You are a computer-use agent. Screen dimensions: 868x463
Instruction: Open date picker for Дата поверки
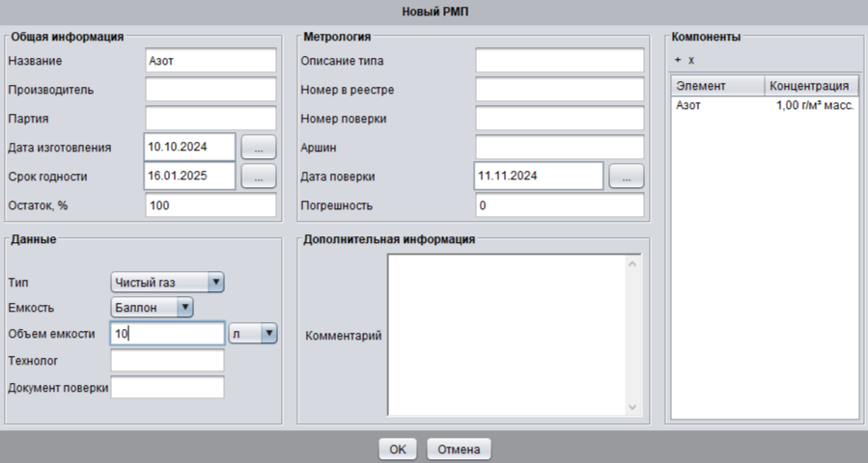click(x=626, y=176)
